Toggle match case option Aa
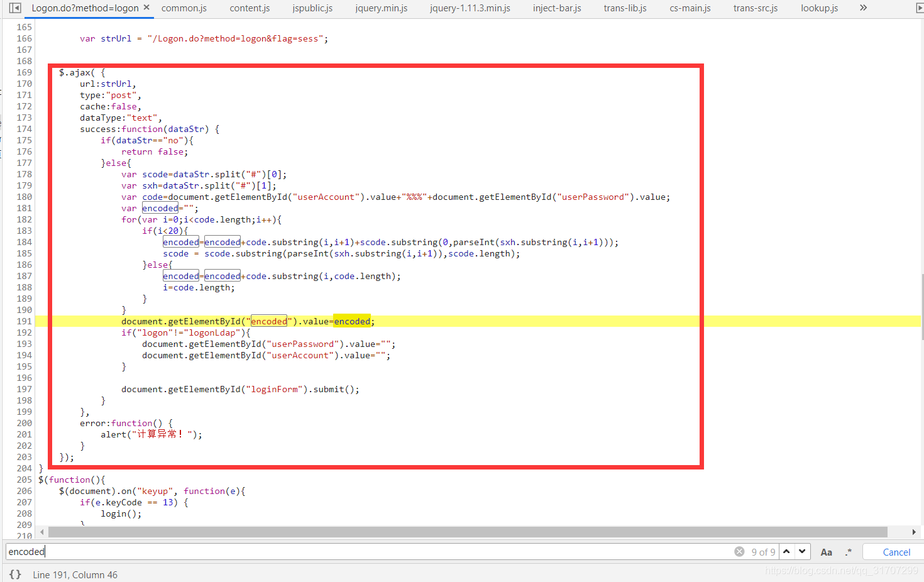This screenshot has height=582, width=924. (827, 552)
